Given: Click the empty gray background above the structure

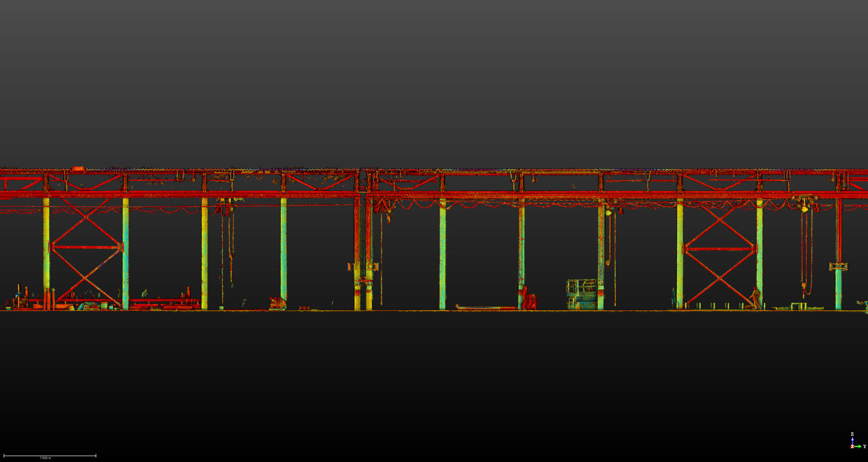Looking at the screenshot, I should pyautogui.click(x=434, y=75).
